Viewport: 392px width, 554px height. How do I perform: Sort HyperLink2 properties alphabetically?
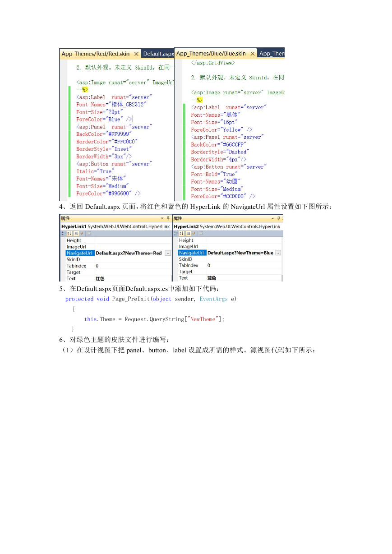[x=182, y=233]
